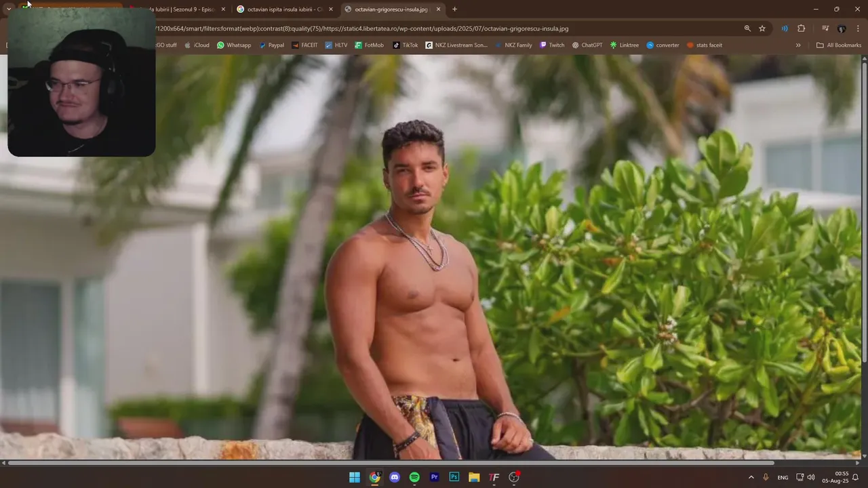The height and width of the screenshot is (488, 868).
Task: Open OBS Studio from the taskbar
Action: tap(514, 477)
